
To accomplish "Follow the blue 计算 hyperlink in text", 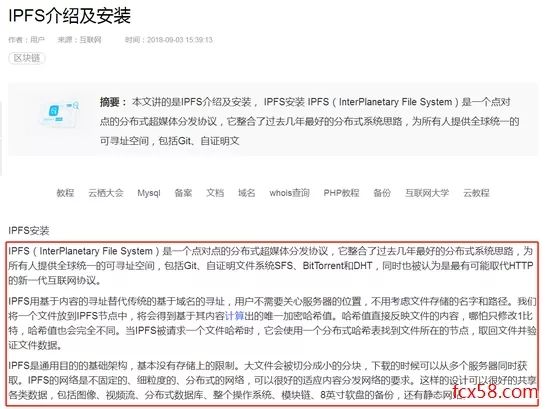I will 234,316.
